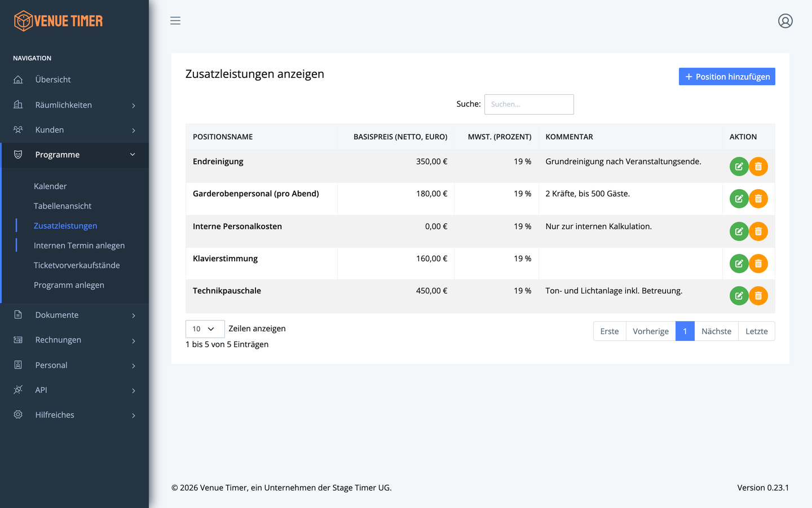812x508 pixels.
Task: Open Tabellenansicht submenu item
Action: click(x=63, y=206)
